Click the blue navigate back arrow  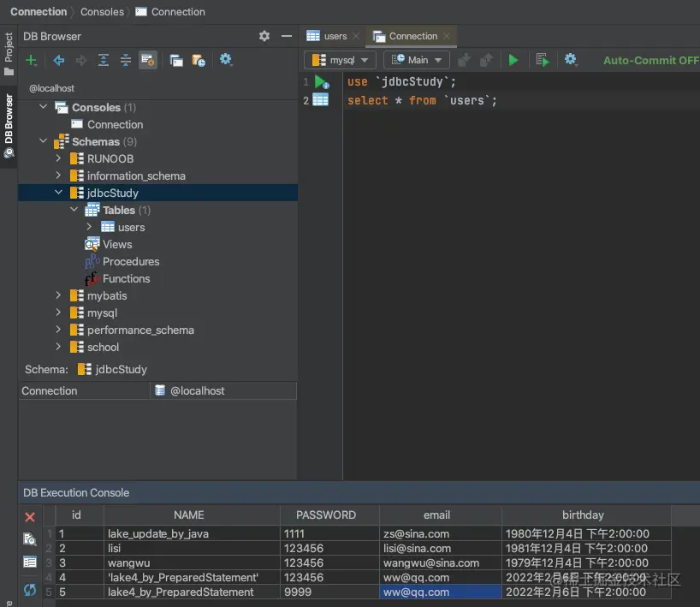pyautogui.click(x=59, y=60)
